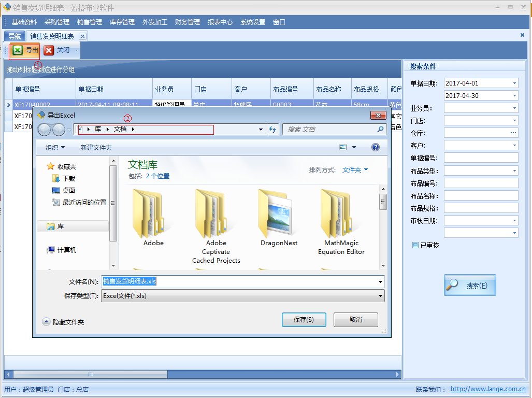Expand the 业务员 dropdown in search panel
The image size is (532, 398).
514,108
